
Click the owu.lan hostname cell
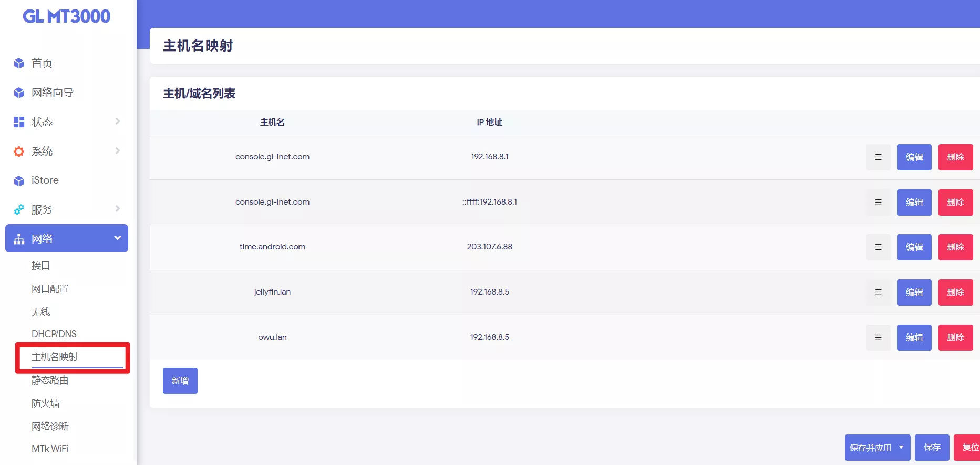click(x=272, y=337)
